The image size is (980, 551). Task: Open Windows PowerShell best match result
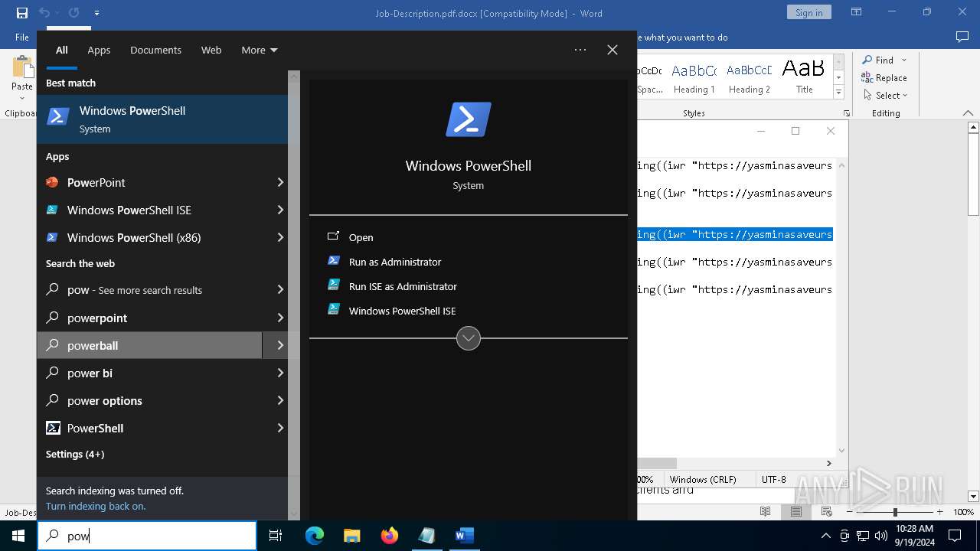(162, 119)
